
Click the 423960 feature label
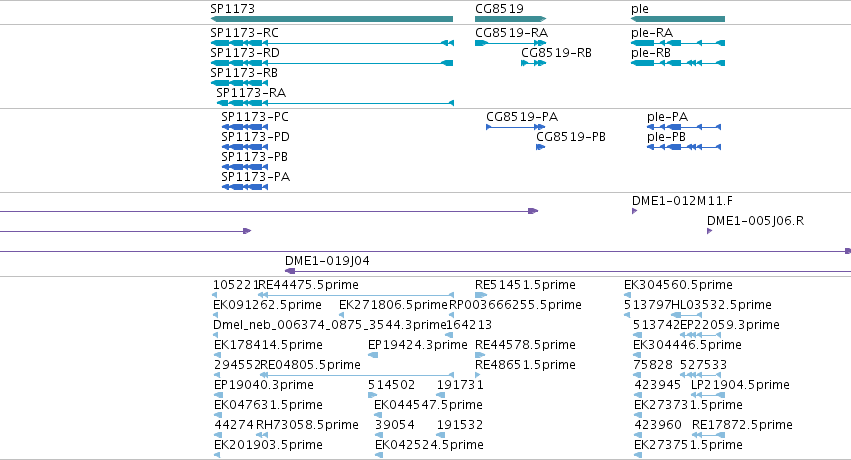[x=658, y=425]
